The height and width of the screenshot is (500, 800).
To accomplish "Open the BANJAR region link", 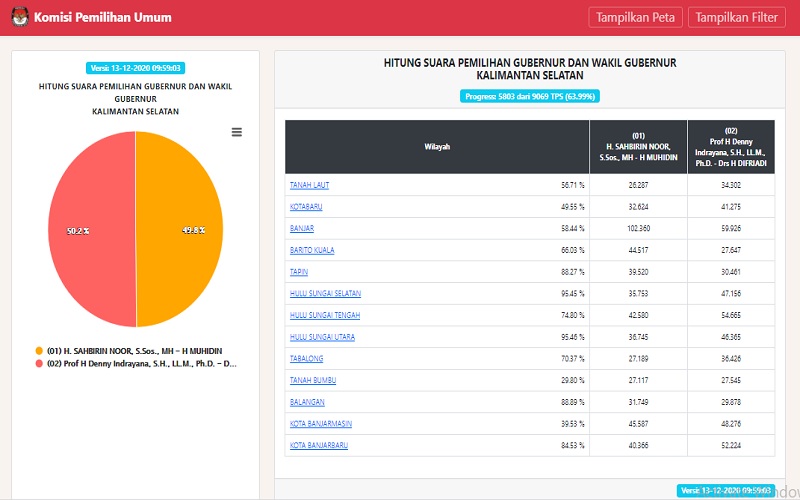I will point(302,229).
